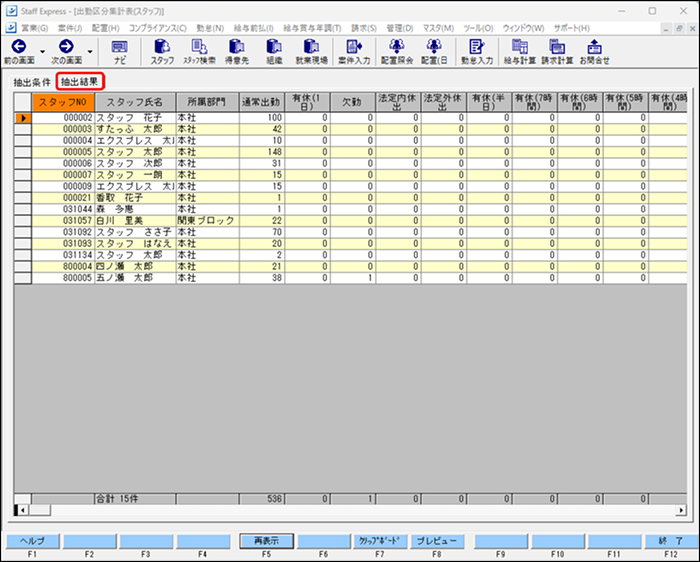Switch to the 抽出条件 tab
Image resolution: width=700 pixels, height=562 pixels.
point(32,82)
